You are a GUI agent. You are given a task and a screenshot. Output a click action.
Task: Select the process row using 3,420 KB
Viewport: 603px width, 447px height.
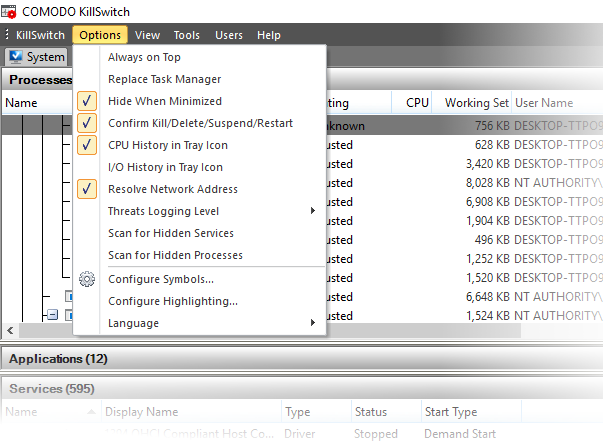point(465,164)
